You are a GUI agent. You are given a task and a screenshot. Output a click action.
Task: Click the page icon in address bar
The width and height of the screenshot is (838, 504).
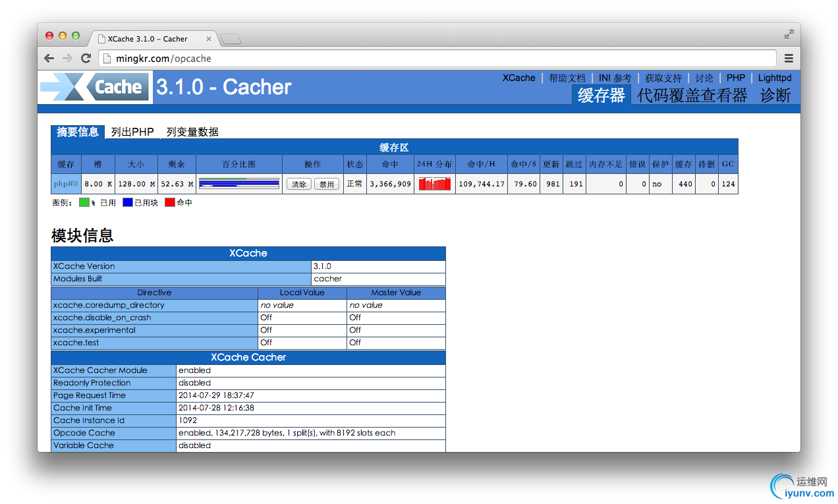point(107,58)
